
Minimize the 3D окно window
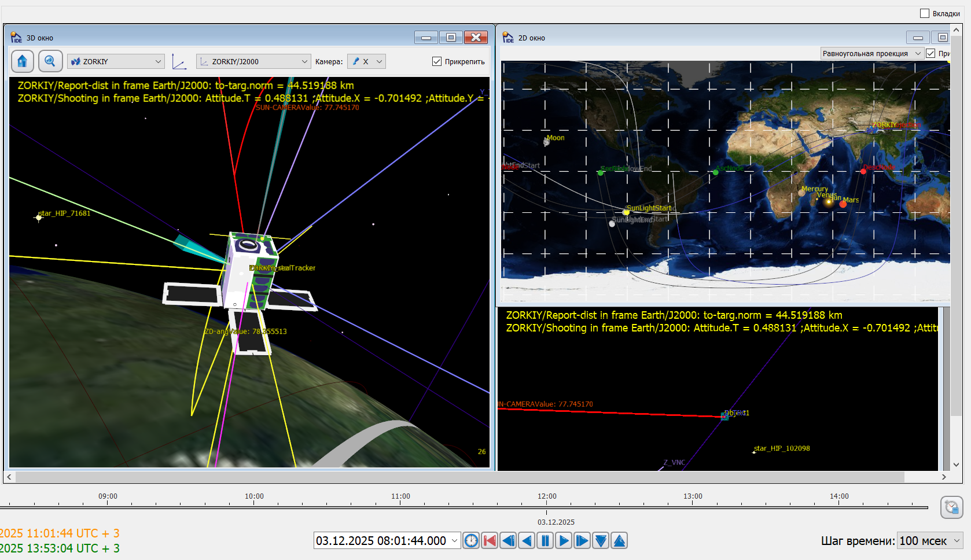tap(426, 38)
